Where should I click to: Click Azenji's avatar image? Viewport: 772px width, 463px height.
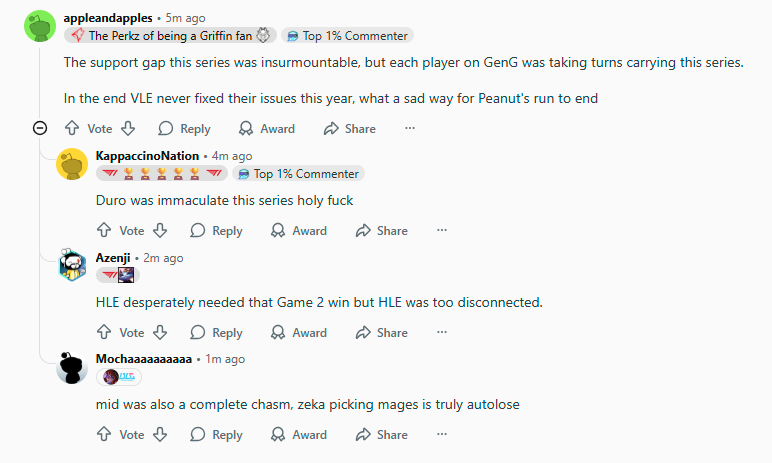pyautogui.click(x=72, y=265)
